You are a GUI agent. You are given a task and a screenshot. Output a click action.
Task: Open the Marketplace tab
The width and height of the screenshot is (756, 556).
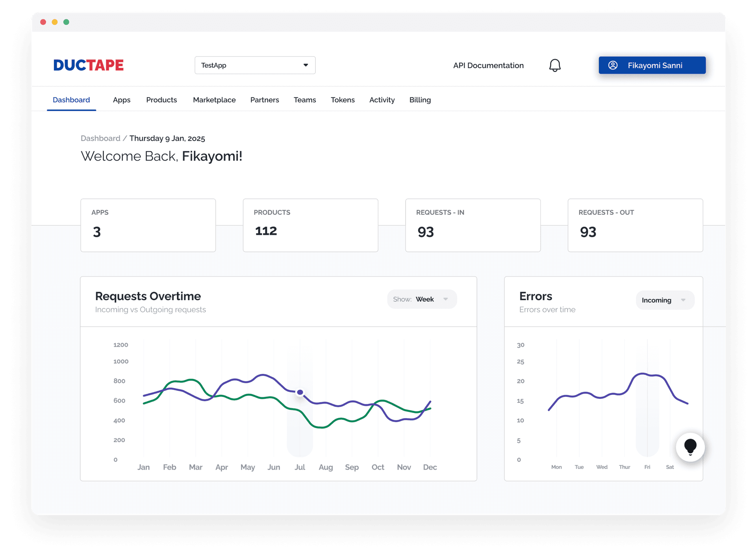pyautogui.click(x=214, y=100)
